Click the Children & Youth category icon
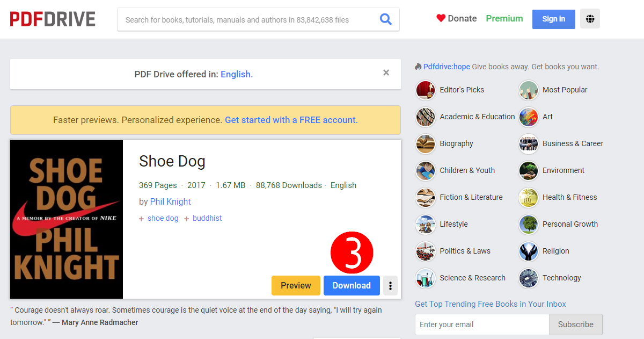This screenshot has width=644, height=339. point(426,170)
